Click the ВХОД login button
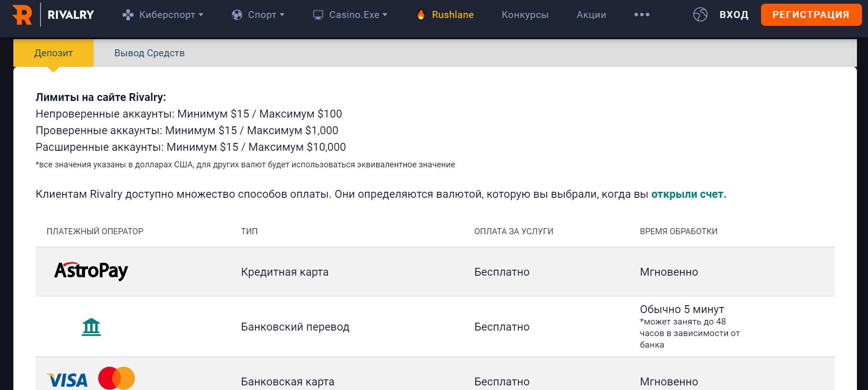Screen dimensions: 868x390 coord(734,15)
